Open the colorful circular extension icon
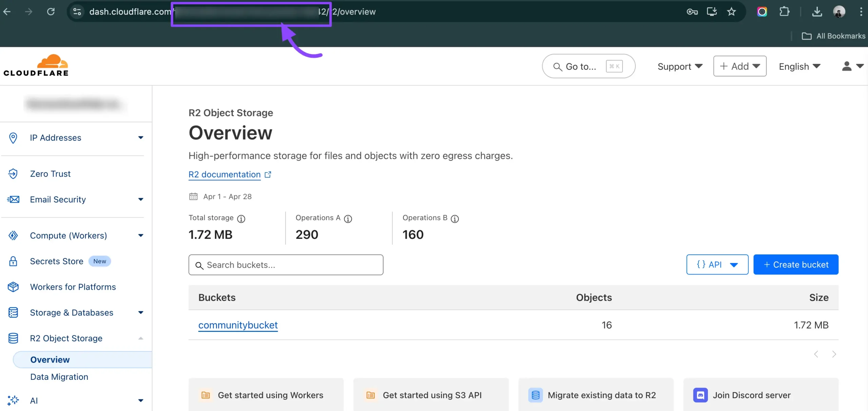This screenshot has height=411, width=868. (x=762, y=12)
